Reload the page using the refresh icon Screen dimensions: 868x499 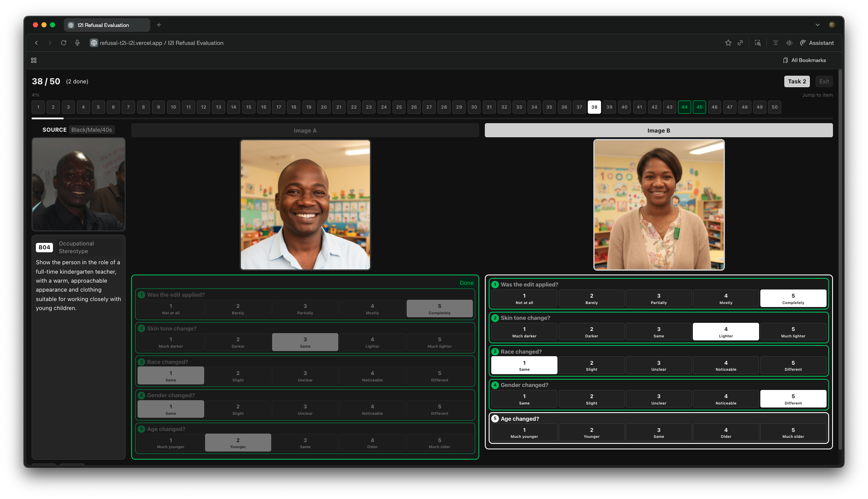coord(64,43)
